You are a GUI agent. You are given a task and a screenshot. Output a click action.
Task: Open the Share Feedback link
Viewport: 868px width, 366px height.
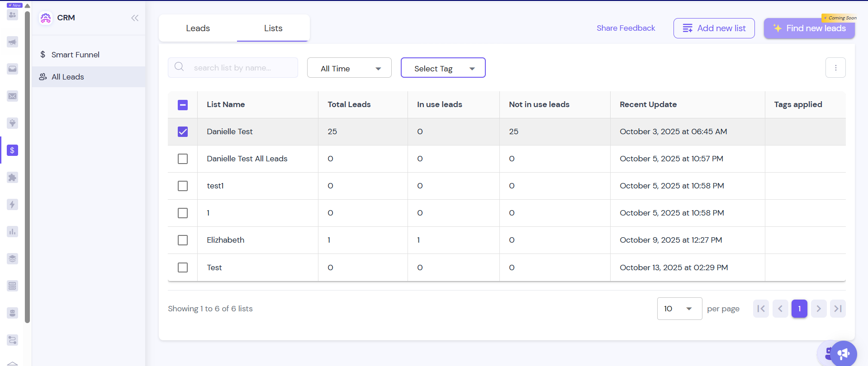tap(626, 28)
